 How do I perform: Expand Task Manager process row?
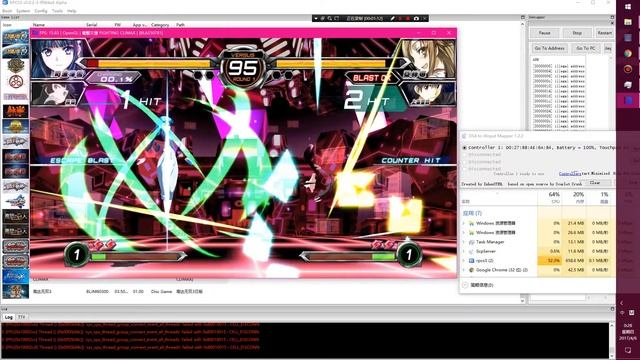pyautogui.click(x=464, y=242)
